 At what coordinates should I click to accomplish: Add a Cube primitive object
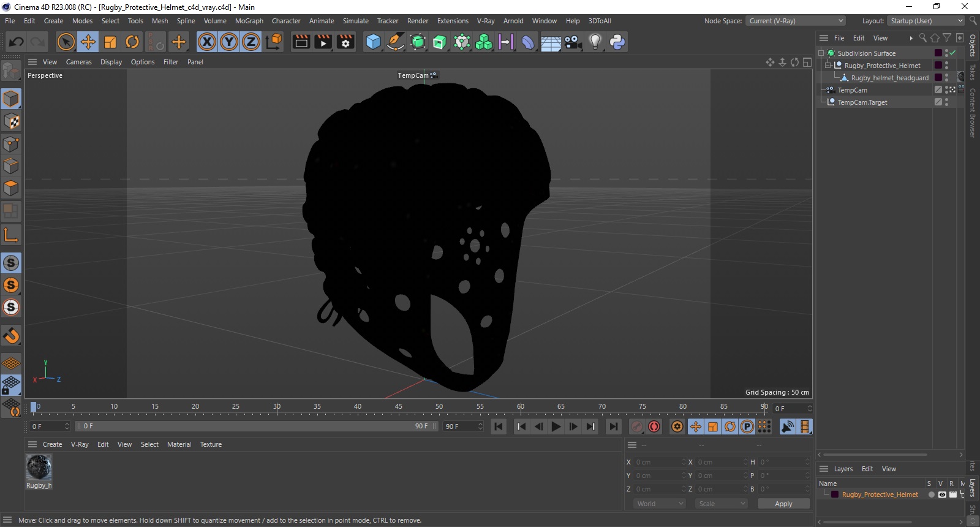tap(373, 42)
